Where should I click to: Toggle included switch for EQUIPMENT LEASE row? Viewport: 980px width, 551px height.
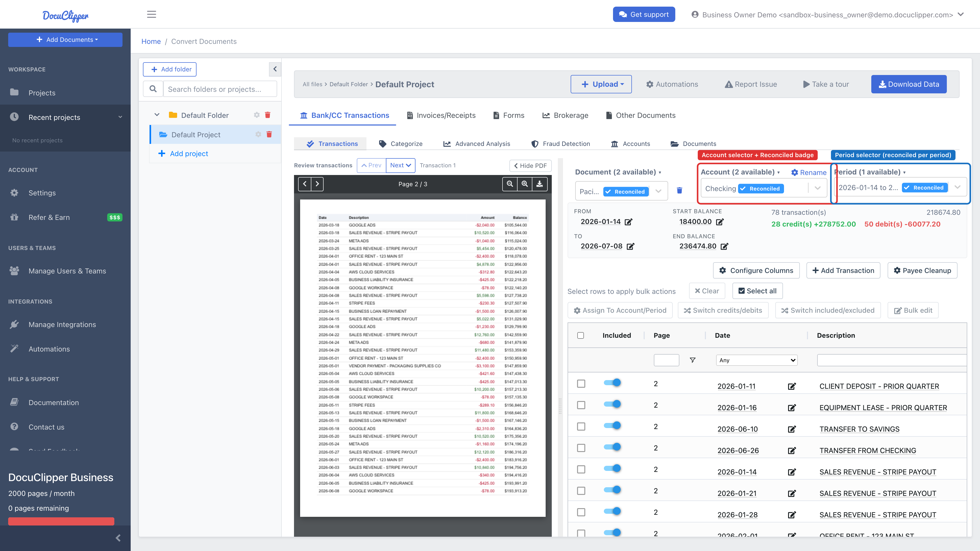[612, 404]
